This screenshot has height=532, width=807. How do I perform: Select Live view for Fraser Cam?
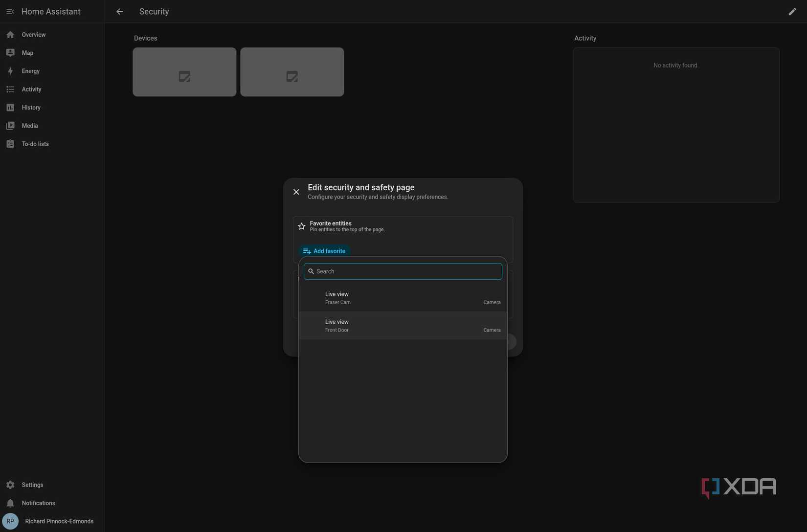[x=403, y=298]
